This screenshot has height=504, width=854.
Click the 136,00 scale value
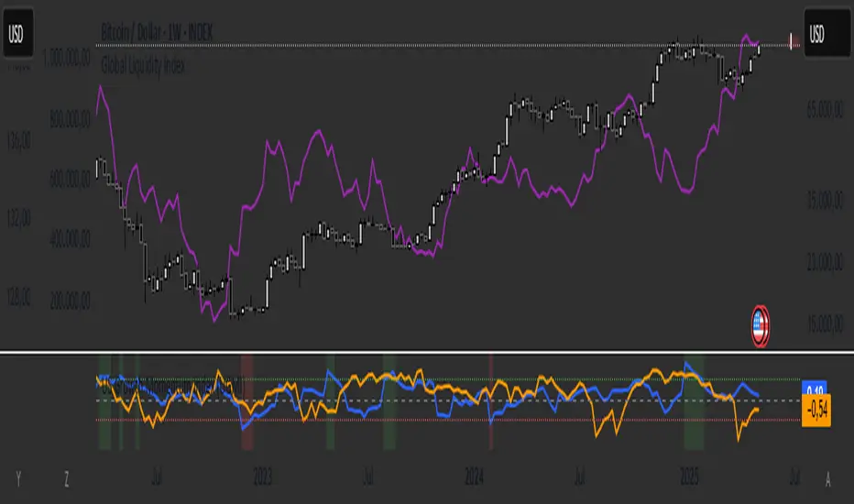point(18,142)
